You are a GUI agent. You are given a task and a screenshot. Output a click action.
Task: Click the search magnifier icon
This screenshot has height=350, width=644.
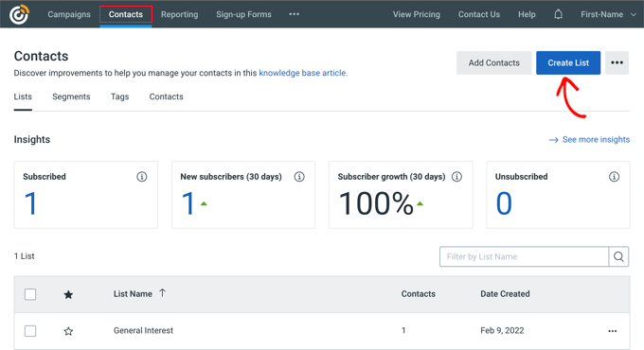coord(618,256)
